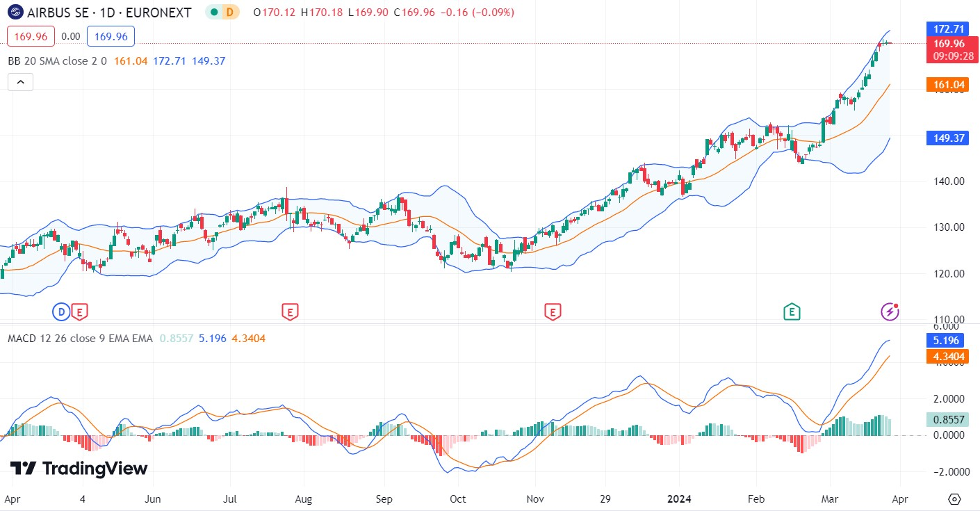This screenshot has width=980, height=511.
Task: Collapse the indicator legend with chevron button
Action: pyautogui.click(x=20, y=82)
